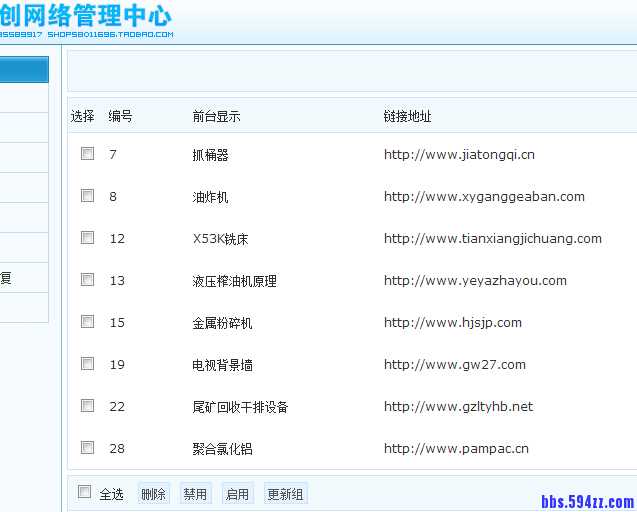This screenshot has width=637, height=512.
Task: Open the http://www.jiatongqi.cn link
Action: [459, 155]
